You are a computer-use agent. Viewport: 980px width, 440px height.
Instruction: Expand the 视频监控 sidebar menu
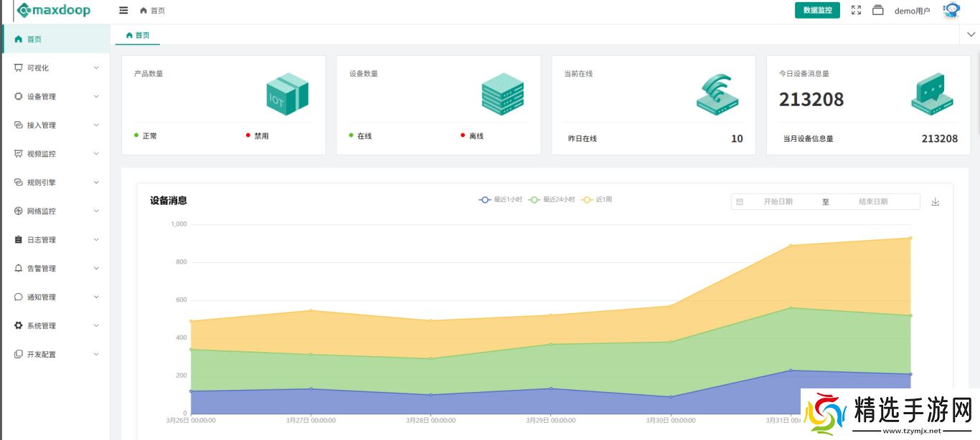[55, 154]
